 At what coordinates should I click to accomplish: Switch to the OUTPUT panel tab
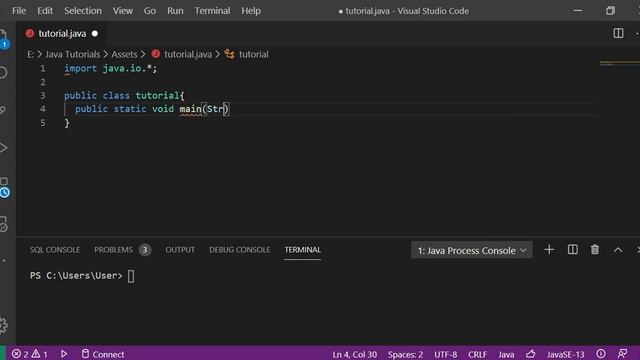pyautogui.click(x=180, y=250)
